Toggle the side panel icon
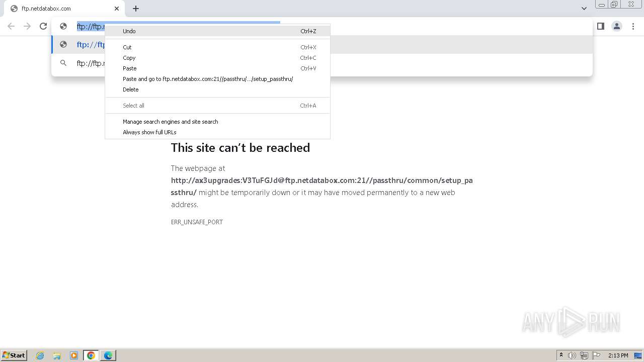Viewport: 644px width, 362px height. [601, 26]
